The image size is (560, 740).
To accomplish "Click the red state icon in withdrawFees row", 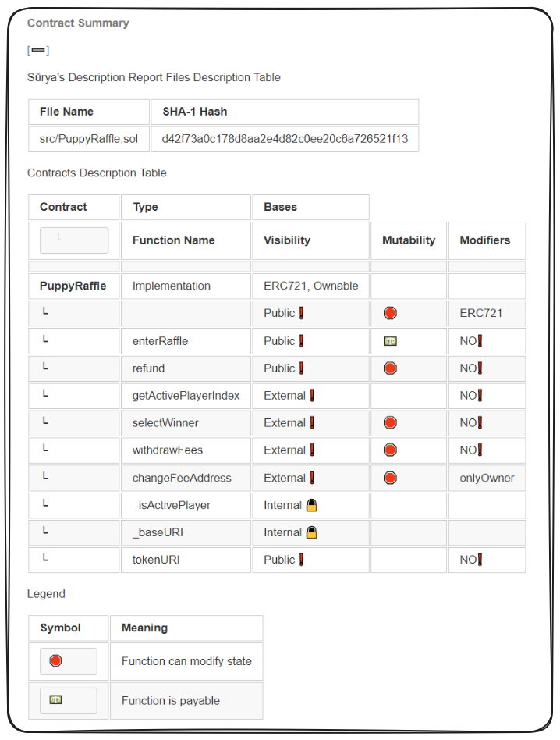I will [x=390, y=450].
